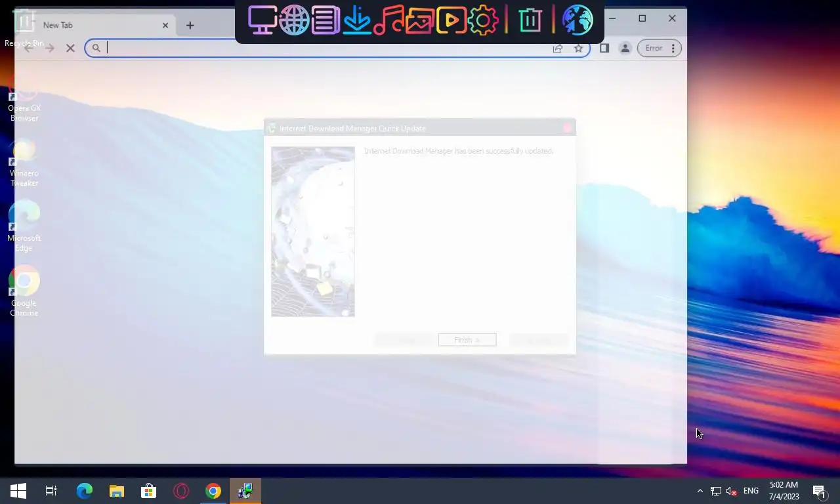
Task: Open the Pictures dock icon
Action: tap(419, 20)
